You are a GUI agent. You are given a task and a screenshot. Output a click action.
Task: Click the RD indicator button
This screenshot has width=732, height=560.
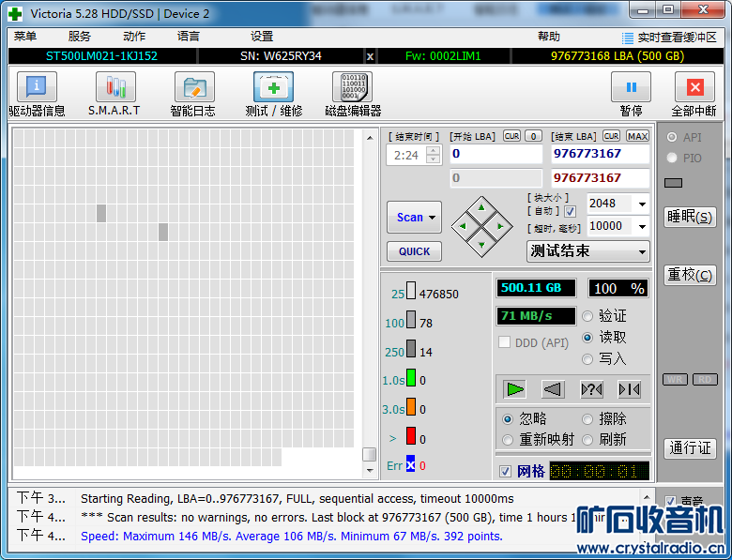click(x=705, y=379)
